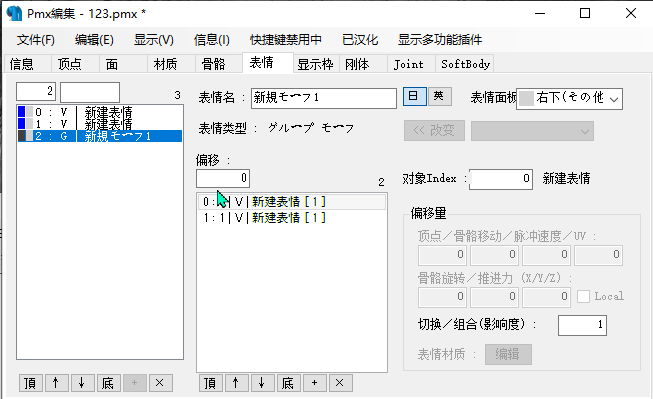This screenshot has height=399, width=653.
Task: Open 显示(V) menu
Action: [154, 40]
